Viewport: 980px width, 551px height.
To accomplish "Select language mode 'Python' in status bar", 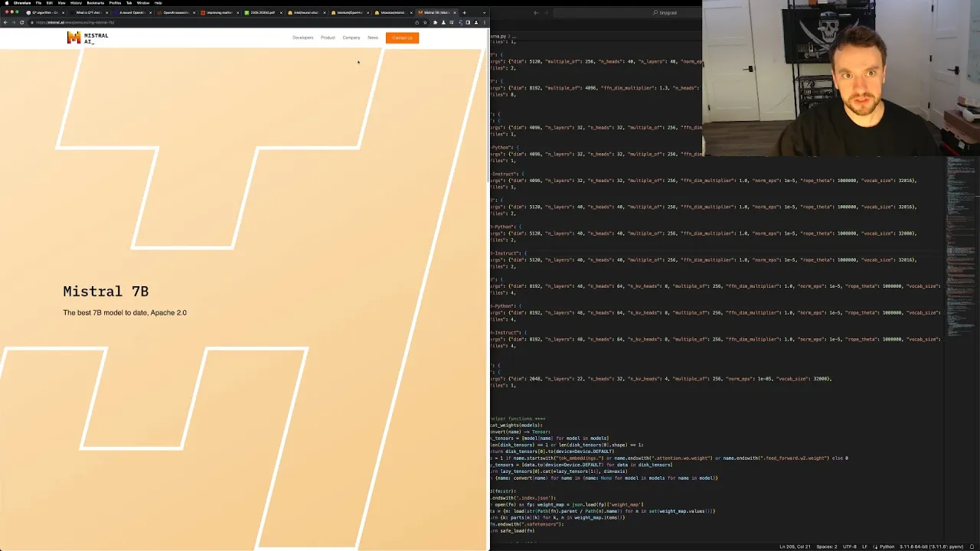I will coord(887,546).
